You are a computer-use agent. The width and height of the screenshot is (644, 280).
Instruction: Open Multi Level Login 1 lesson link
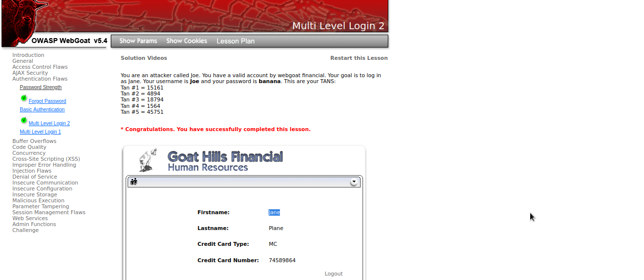tap(40, 132)
